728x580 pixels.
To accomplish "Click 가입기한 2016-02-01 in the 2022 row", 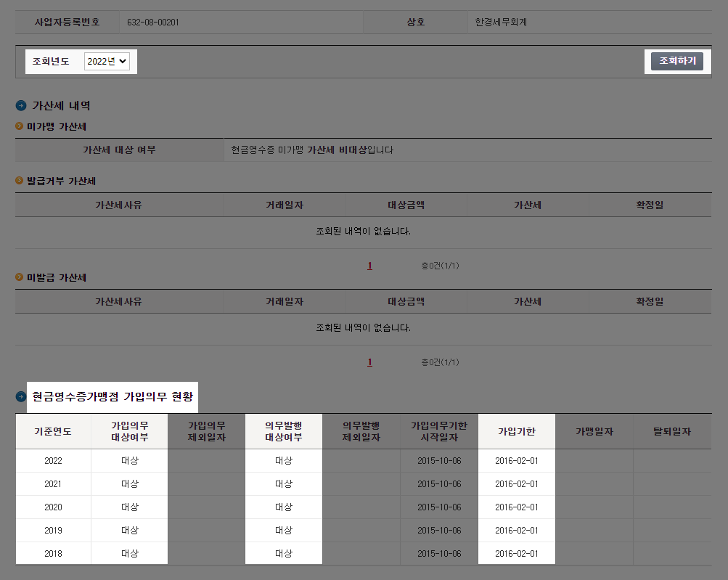I will pyautogui.click(x=517, y=461).
